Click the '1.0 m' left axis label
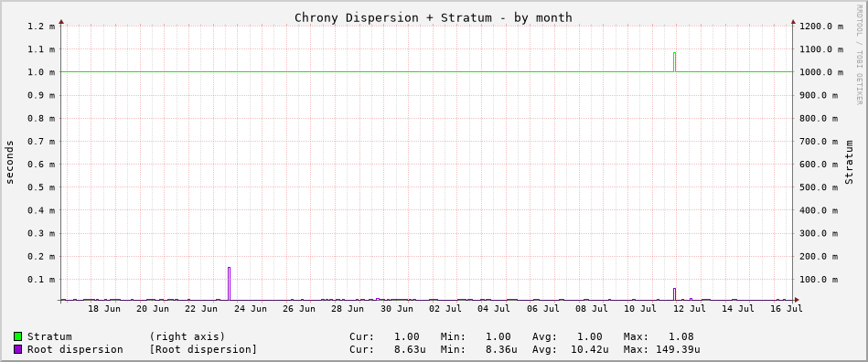Viewport: 868px width, 362px height. point(41,72)
